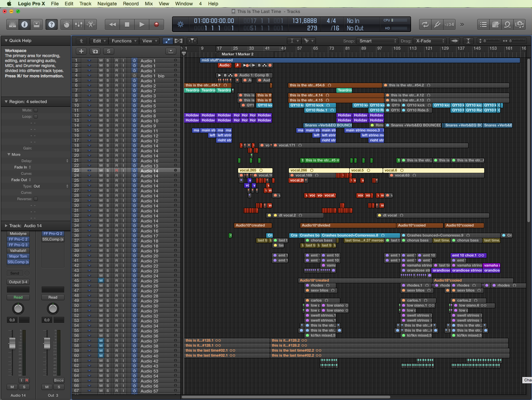Expand the Track: Audio 14 section
The width and height of the screenshot is (532, 400).
click(6, 226)
